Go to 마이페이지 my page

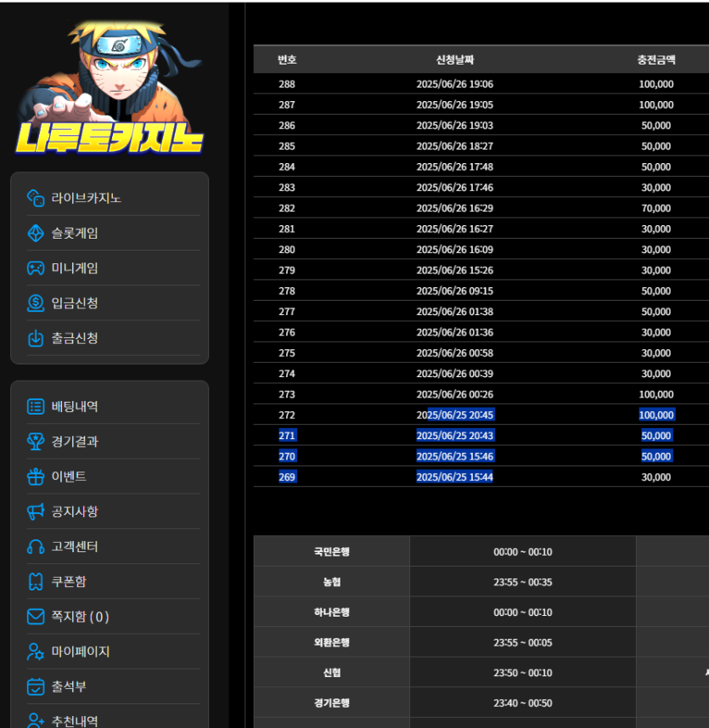(80, 652)
